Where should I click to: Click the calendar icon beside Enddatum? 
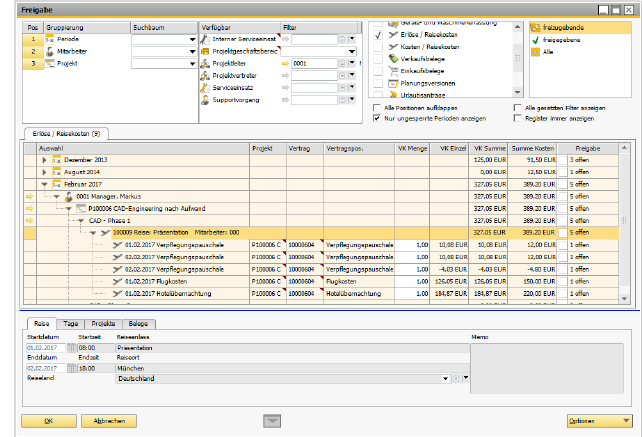pos(70,368)
